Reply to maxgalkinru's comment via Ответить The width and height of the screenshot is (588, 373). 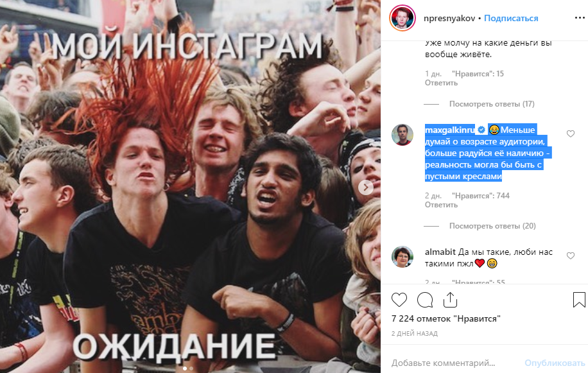pos(441,205)
